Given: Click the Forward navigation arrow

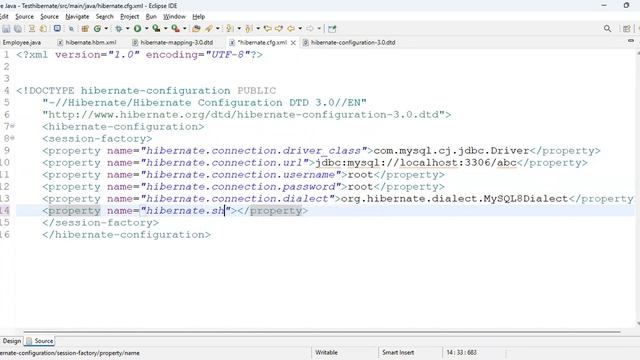Looking at the screenshot, I should tap(310, 29).
